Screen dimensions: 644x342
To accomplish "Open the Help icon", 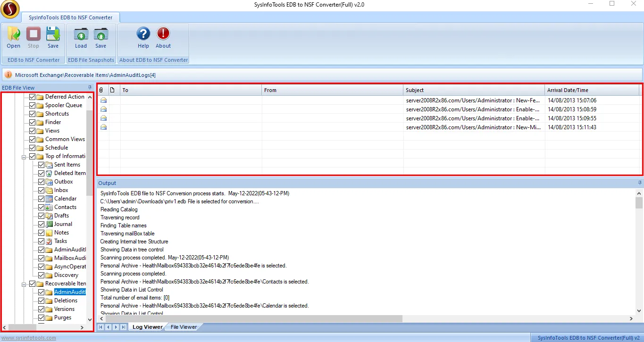I will tap(143, 37).
